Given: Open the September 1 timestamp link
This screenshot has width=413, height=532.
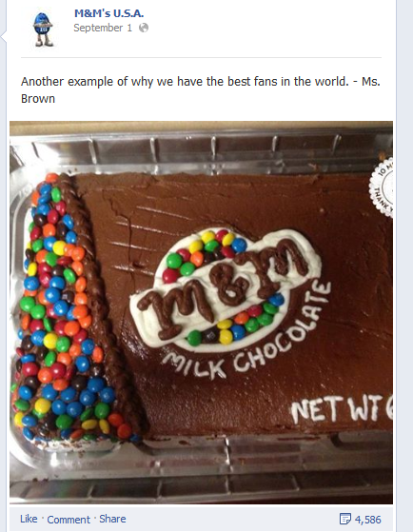Looking at the screenshot, I should coord(103,28).
